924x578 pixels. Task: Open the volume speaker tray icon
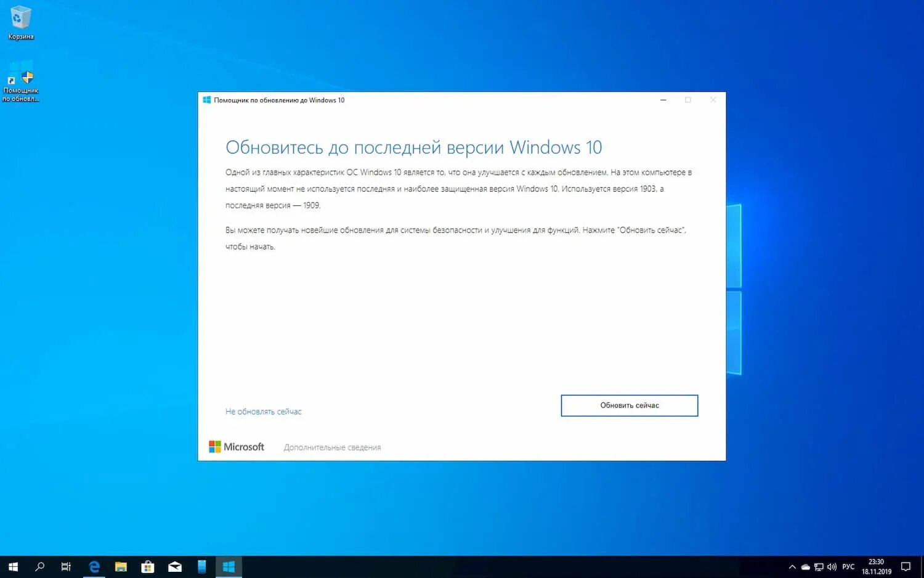coord(832,567)
